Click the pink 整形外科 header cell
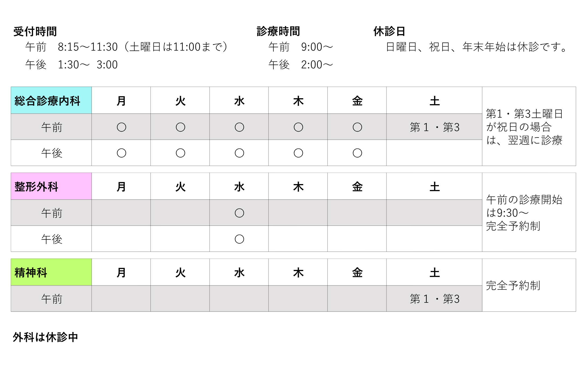Viewport: 588px width, 370px height. 51,186
